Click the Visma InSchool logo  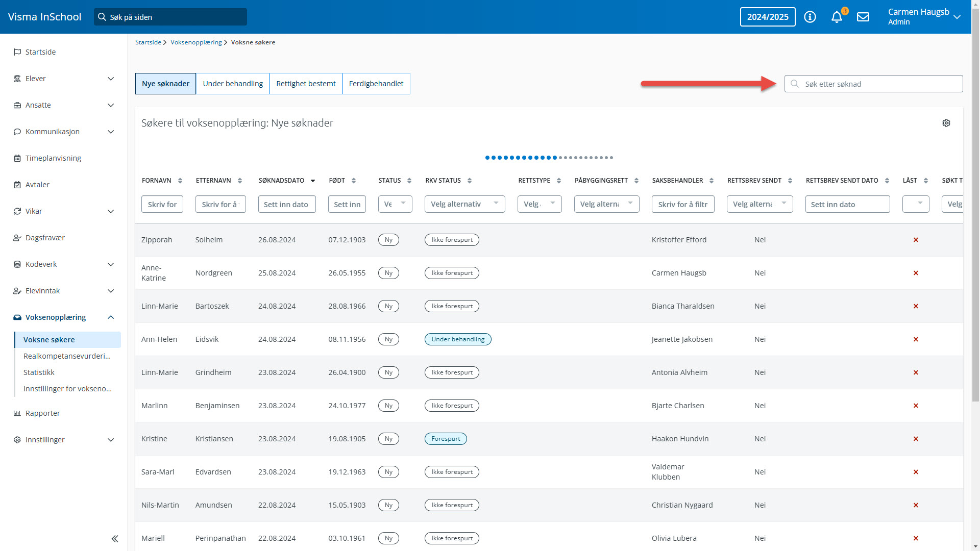[x=44, y=17]
